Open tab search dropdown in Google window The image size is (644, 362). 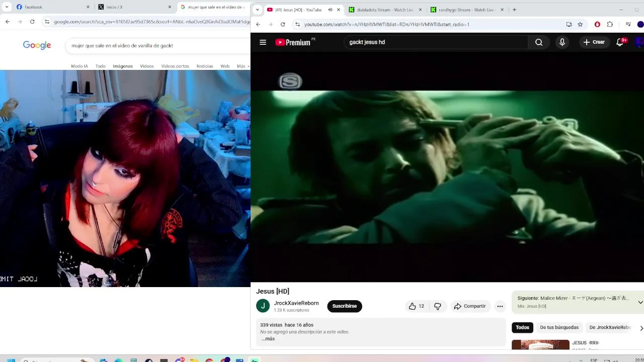pyautogui.click(x=7, y=7)
